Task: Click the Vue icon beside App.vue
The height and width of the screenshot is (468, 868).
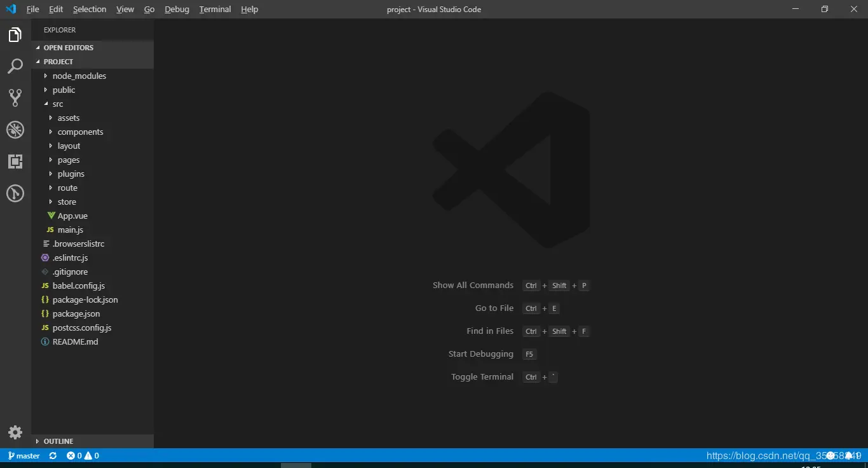Action: [x=51, y=216]
